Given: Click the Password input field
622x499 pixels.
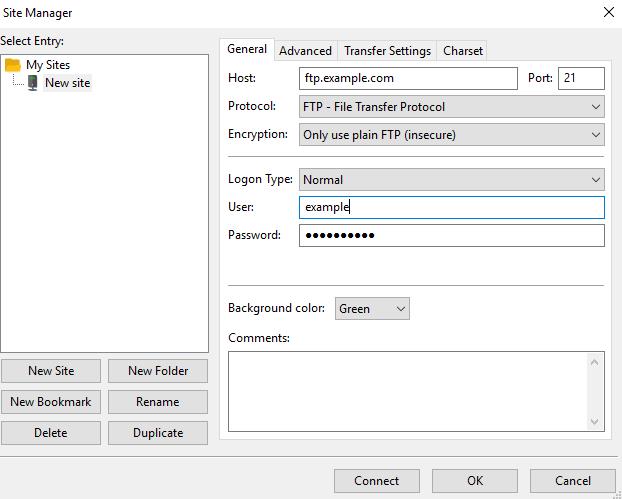Looking at the screenshot, I should click(x=451, y=236).
